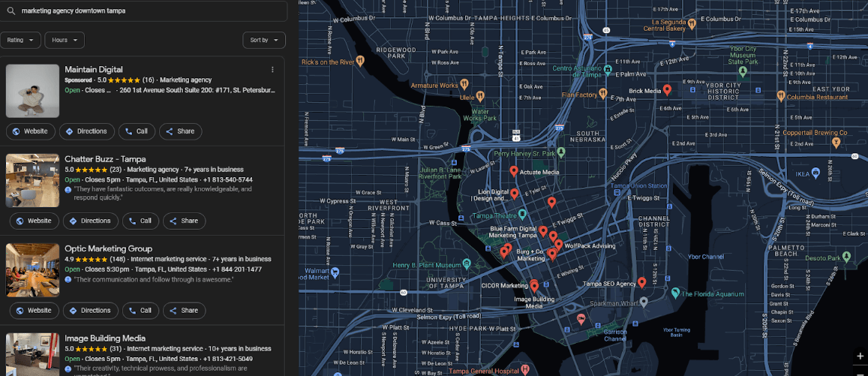The height and width of the screenshot is (376, 868).
Task: Select Rick's on the River marker
Action: tap(360, 61)
